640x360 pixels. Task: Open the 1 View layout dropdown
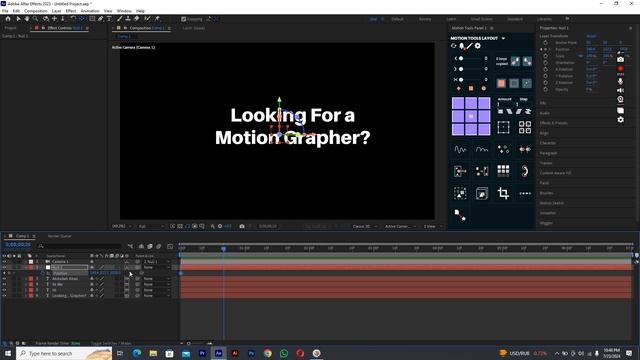click(432, 226)
